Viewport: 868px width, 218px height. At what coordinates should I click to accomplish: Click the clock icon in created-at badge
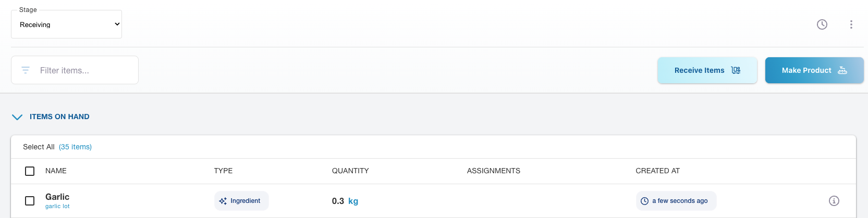click(645, 201)
